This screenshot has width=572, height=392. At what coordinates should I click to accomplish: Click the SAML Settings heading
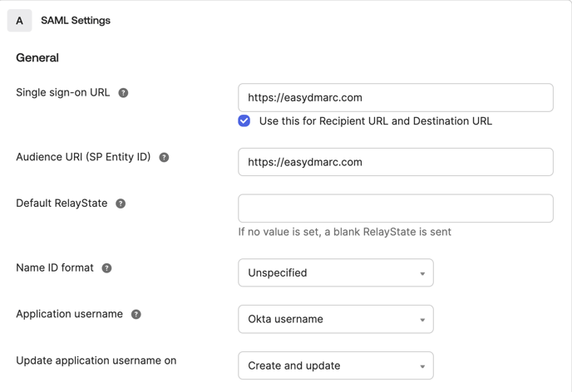point(76,21)
